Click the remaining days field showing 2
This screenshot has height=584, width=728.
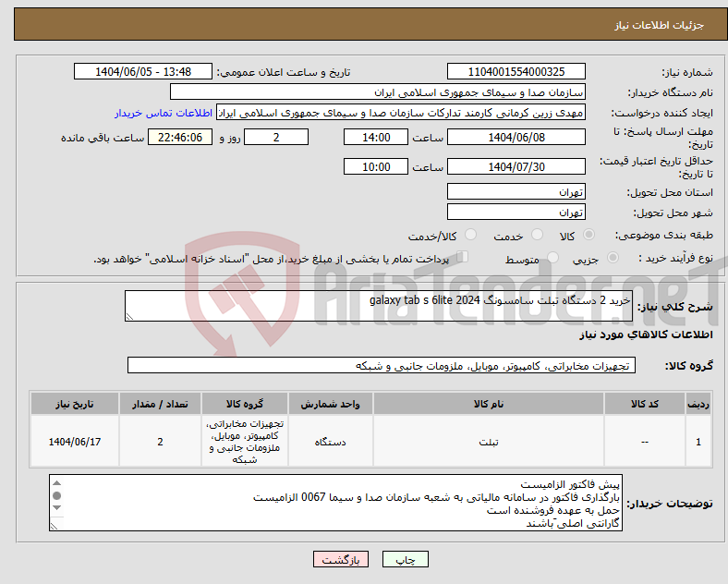pos(276,137)
